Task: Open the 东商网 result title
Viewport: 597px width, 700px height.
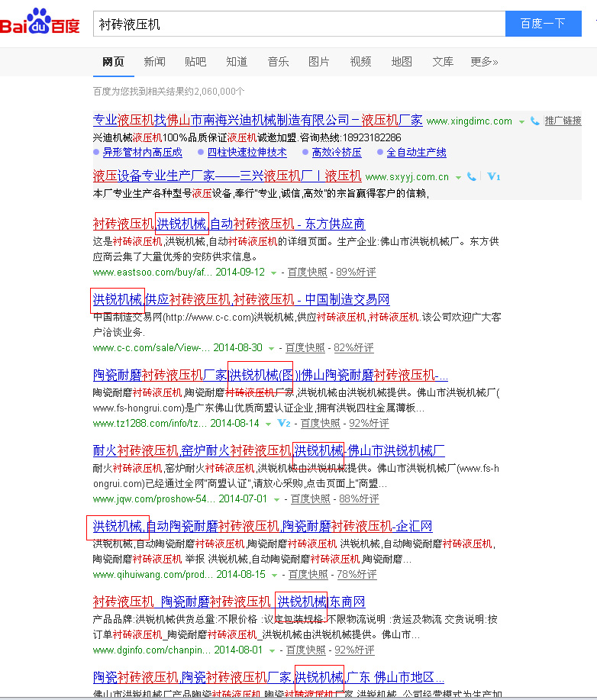Action: tap(229, 602)
